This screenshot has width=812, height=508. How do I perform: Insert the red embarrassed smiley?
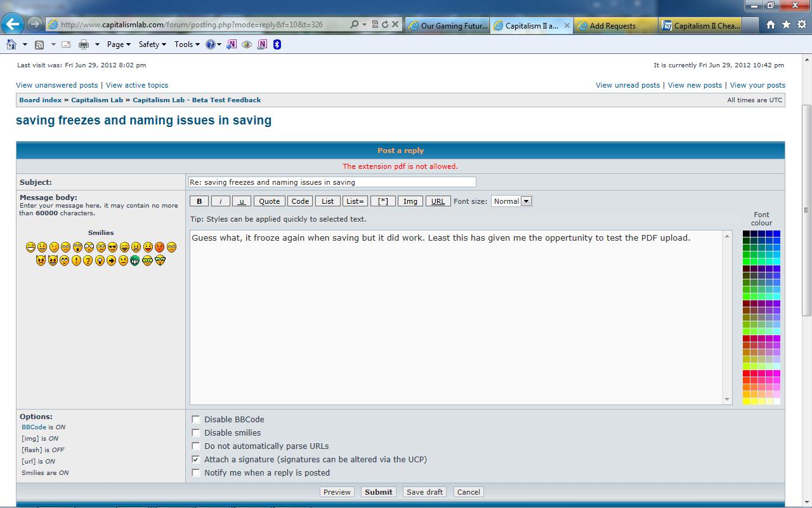point(160,247)
